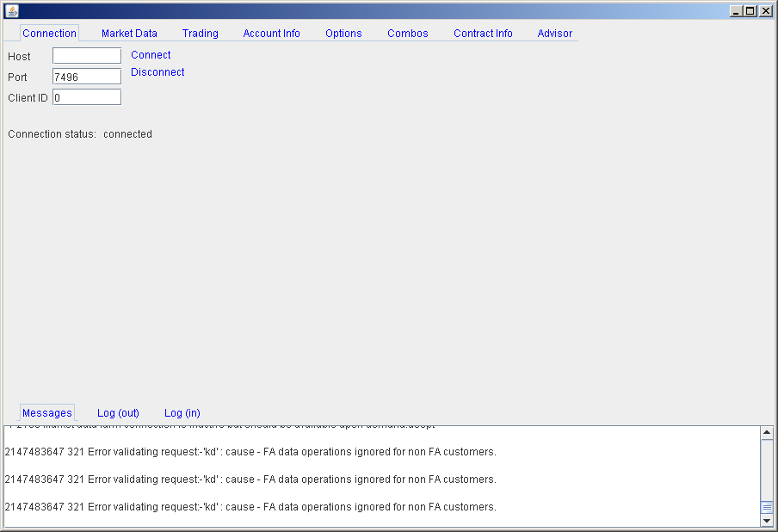Click the Disconnect link

coord(157,72)
